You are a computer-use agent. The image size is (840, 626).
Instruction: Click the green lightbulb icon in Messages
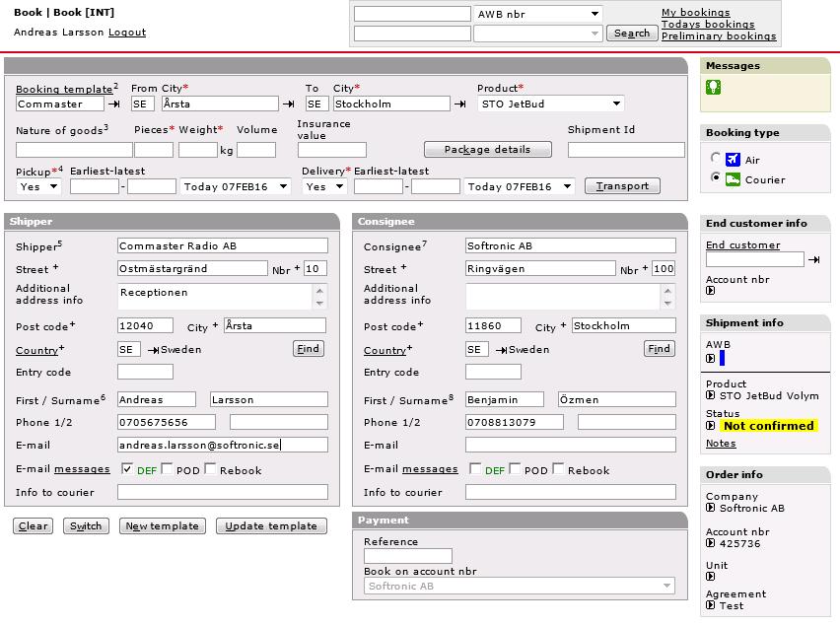point(713,87)
